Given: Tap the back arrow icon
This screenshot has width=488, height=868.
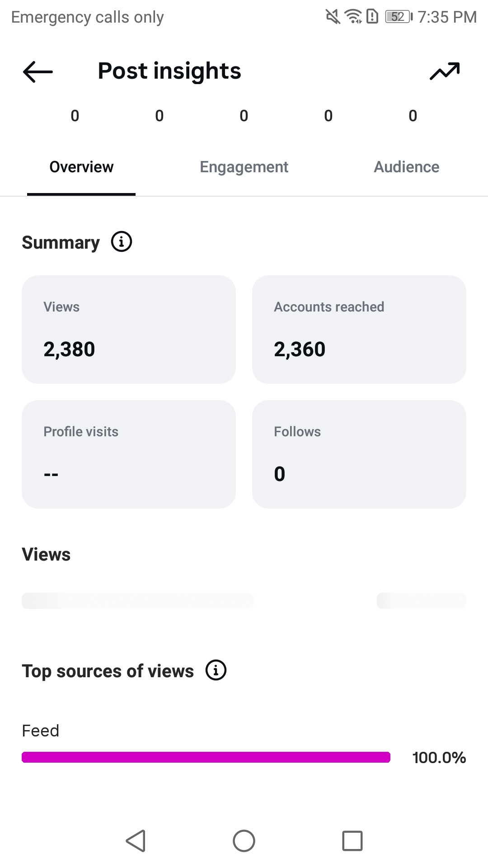Looking at the screenshot, I should click(x=38, y=71).
